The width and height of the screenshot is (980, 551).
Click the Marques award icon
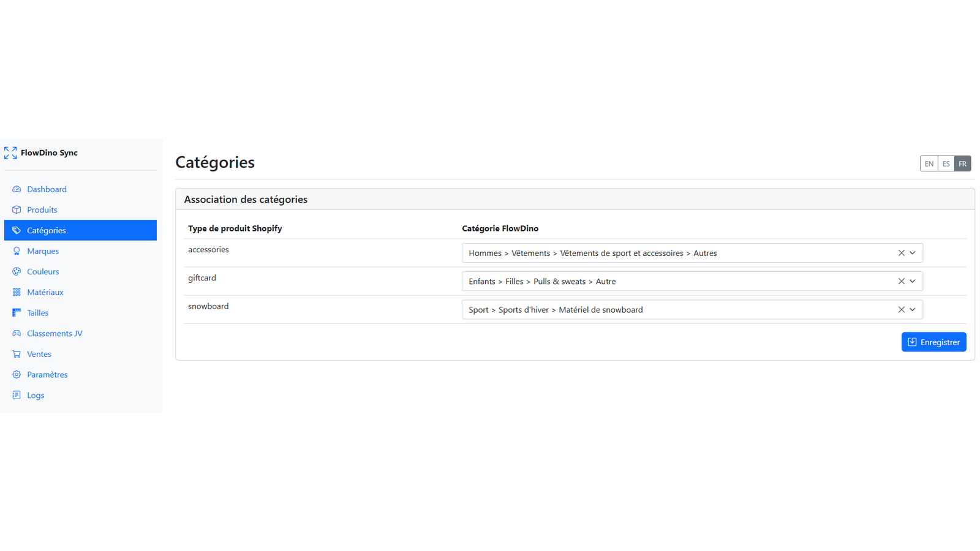17,251
